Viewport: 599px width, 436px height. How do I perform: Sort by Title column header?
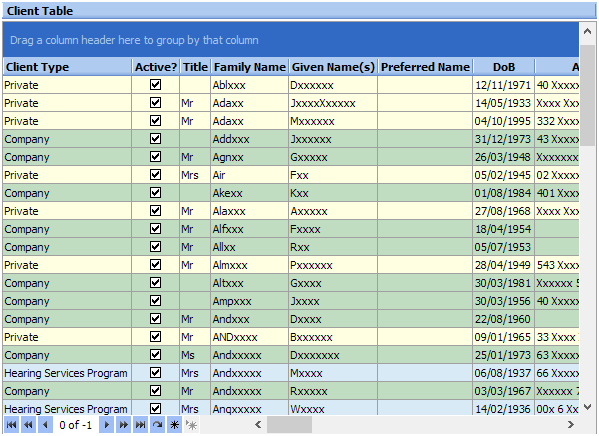click(195, 67)
